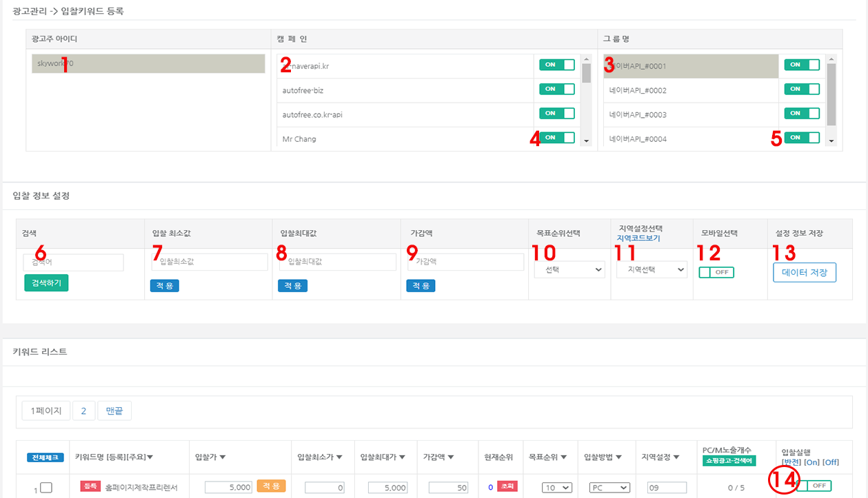The image size is (868, 498).
Task: Click the group list scroll-up arrow
Action: click(x=831, y=59)
